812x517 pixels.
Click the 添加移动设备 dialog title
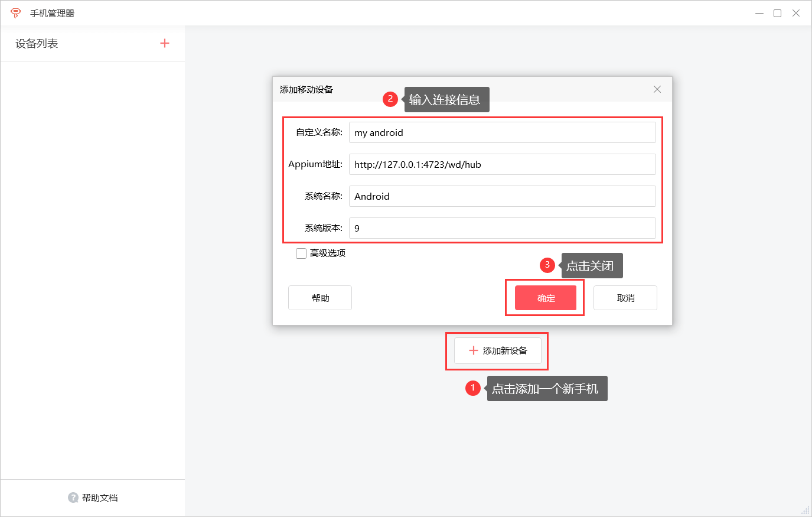[306, 89]
